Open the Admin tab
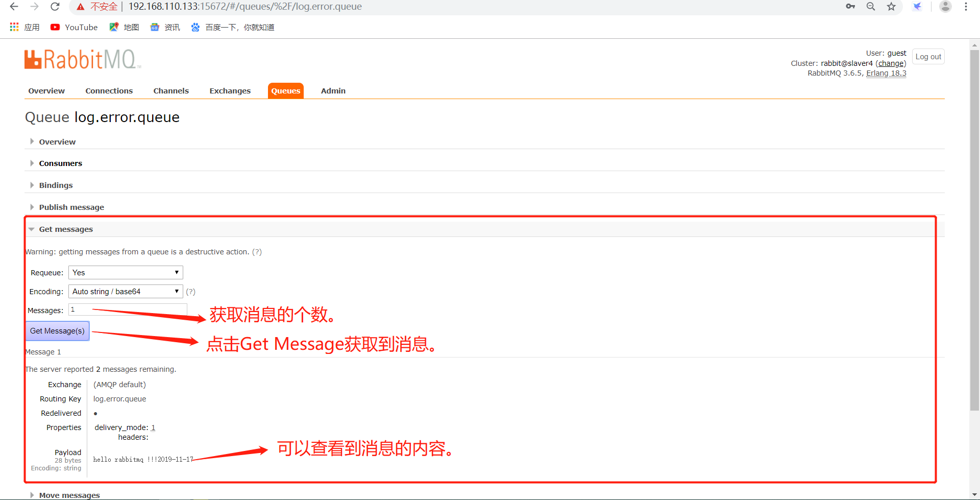This screenshot has height=500, width=980. point(333,91)
